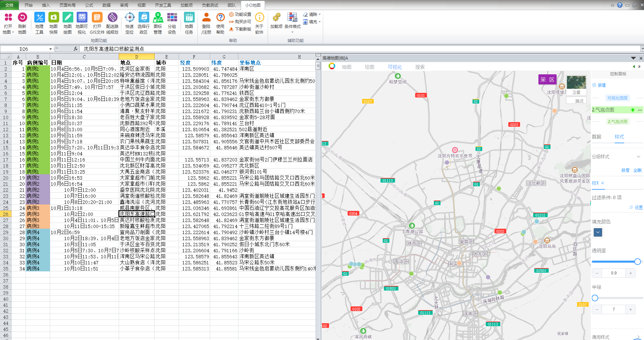This screenshot has width=644, height=340.
Task: Click 全删 to delete all styles
Action: pyautogui.click(x=637, y=170)
